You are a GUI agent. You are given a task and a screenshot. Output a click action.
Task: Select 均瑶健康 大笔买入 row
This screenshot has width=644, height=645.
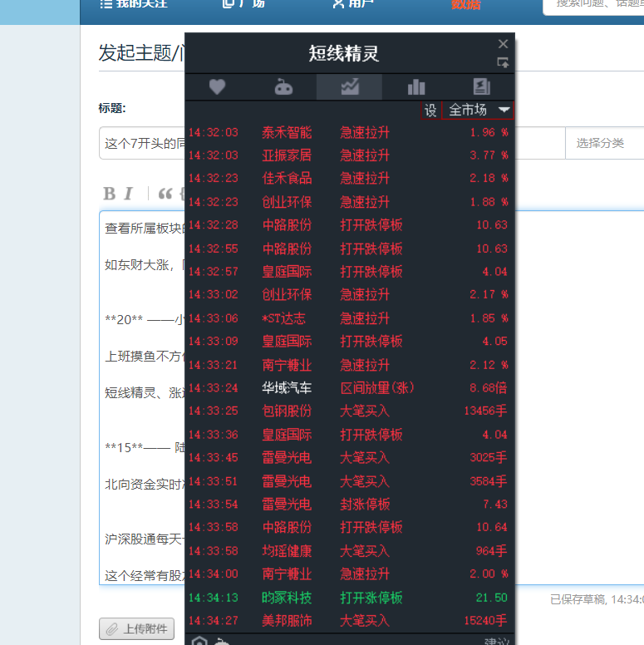tap(349, 551)
